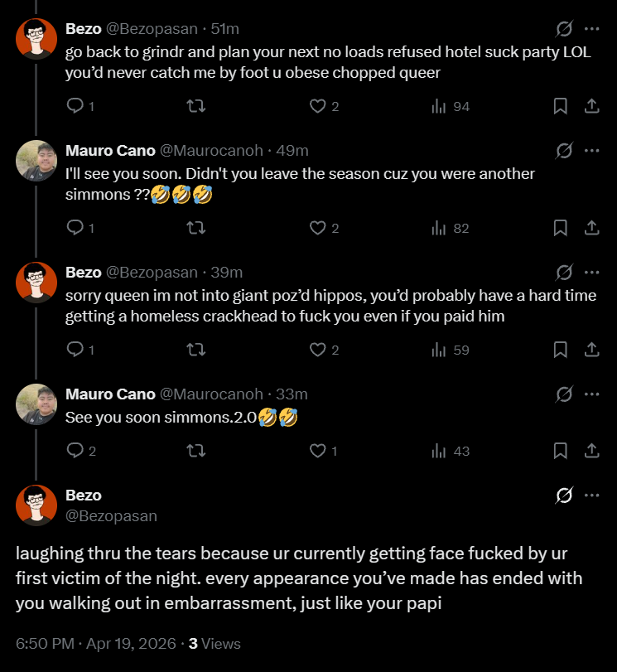
Task: Click Bezo's avatar on 39m tweet
Action: tap(36, 283)
